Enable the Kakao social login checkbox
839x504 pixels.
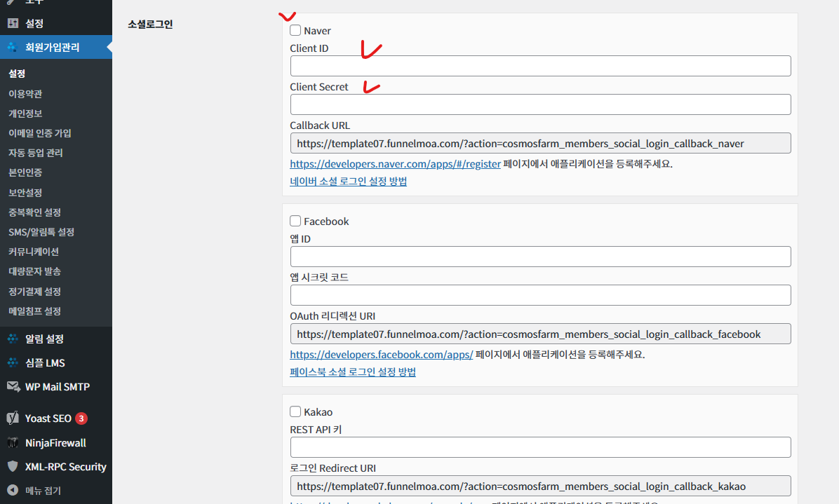(295, 411)
